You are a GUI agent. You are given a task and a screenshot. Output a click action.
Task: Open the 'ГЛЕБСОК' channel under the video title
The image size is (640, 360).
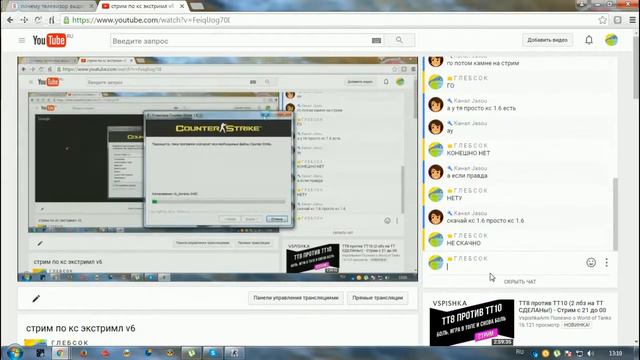[x=69, y=343]
